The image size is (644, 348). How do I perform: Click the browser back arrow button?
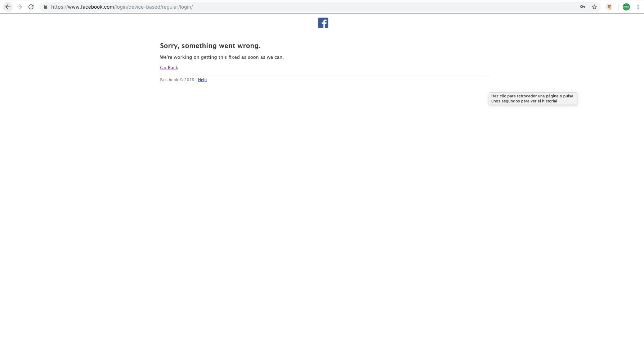point(8,7)
